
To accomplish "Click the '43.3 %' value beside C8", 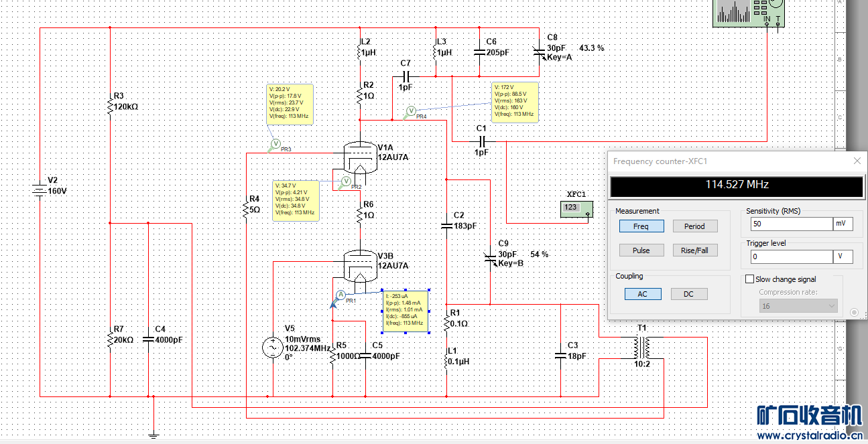I will coord(591,48).
